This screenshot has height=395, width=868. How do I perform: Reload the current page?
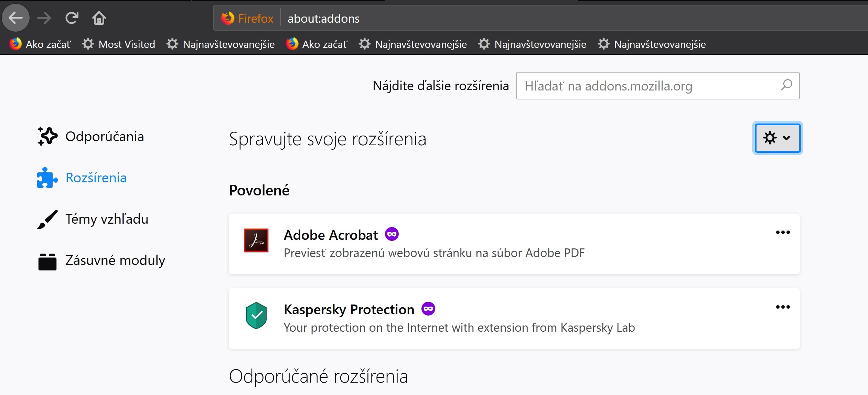[72, 18]
